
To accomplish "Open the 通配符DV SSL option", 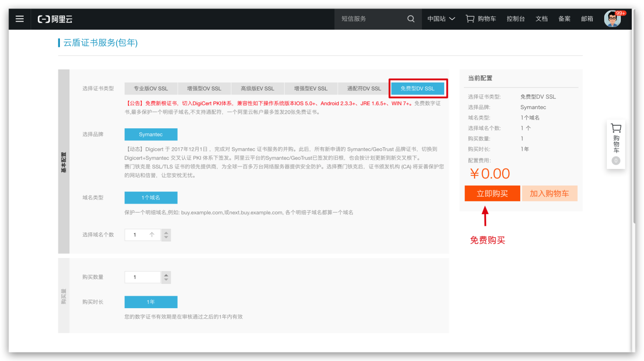I will [x=364, y=88].
